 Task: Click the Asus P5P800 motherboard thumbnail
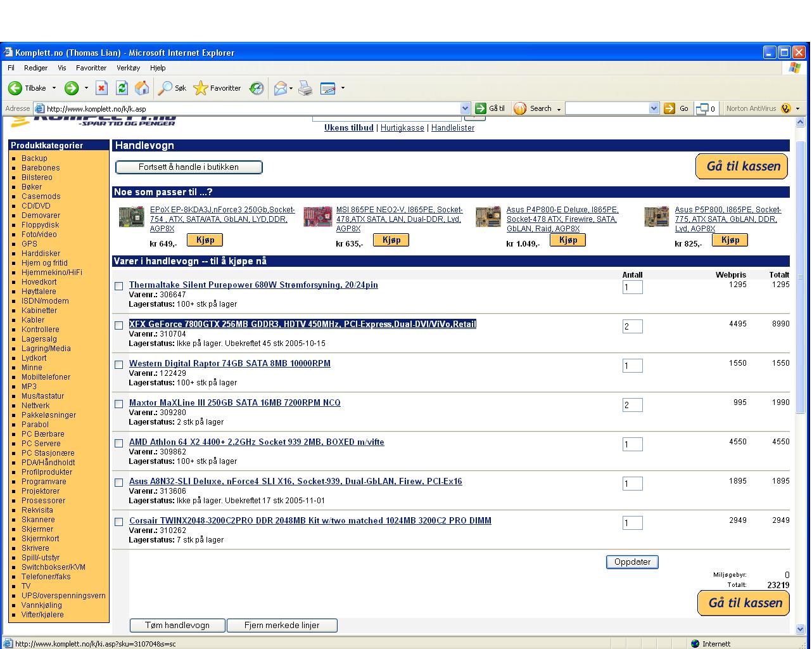[656, 217]
